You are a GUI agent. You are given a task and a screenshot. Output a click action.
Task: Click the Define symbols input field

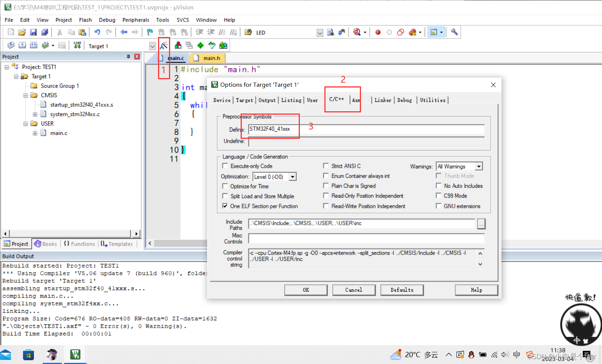pyautogui.click(x=366, y=129)
